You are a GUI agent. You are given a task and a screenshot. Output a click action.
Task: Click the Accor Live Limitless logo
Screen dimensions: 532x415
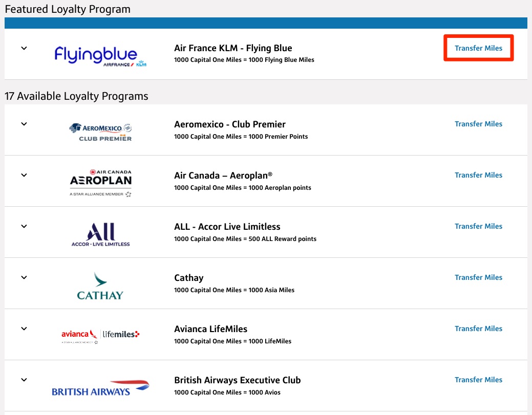pos(100,232)
